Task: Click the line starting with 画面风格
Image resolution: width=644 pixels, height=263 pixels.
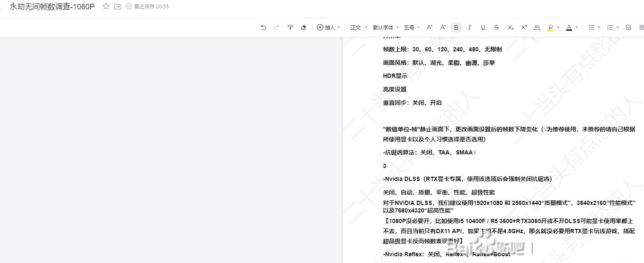Action: click(439, 63)
